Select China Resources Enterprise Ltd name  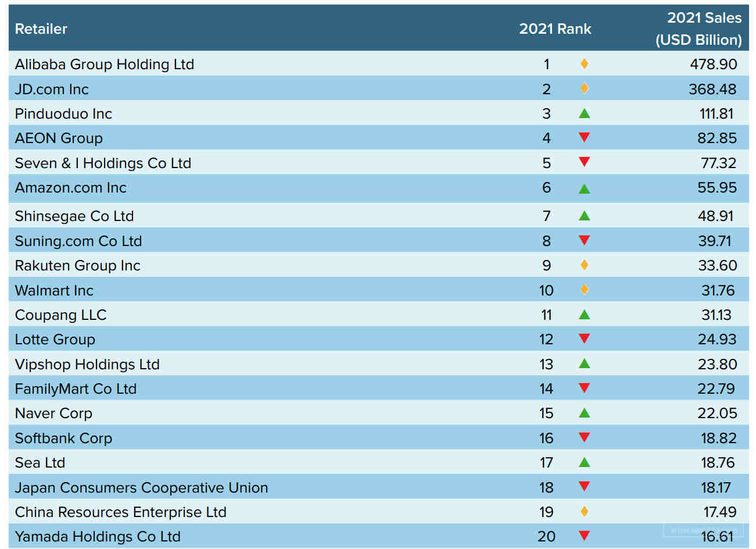[120, 512]
